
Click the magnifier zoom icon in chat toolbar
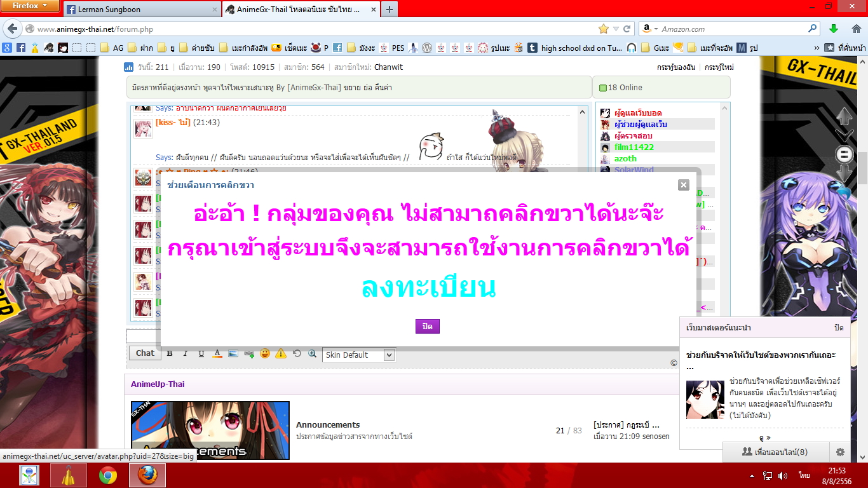click(313, 354)
